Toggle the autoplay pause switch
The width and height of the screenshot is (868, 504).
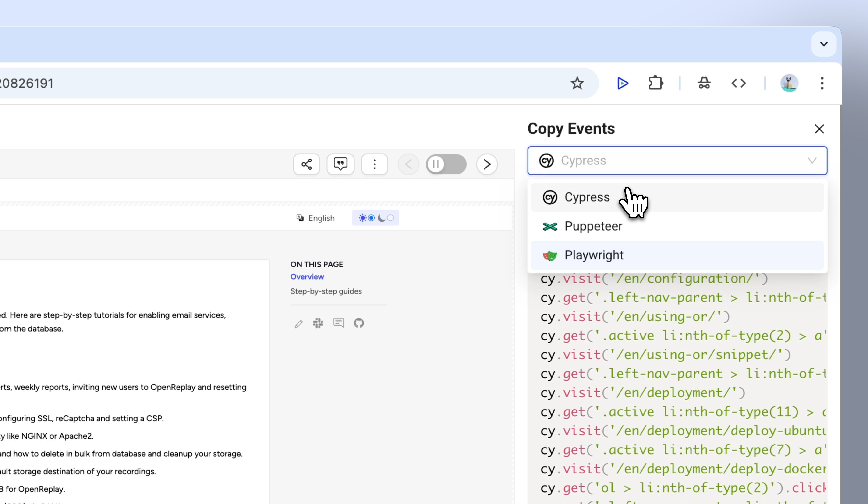click(x=446, y=164)
